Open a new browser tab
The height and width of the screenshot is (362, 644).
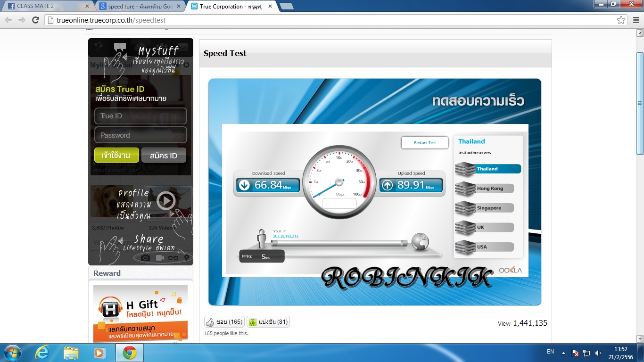(x=286, y=6)
